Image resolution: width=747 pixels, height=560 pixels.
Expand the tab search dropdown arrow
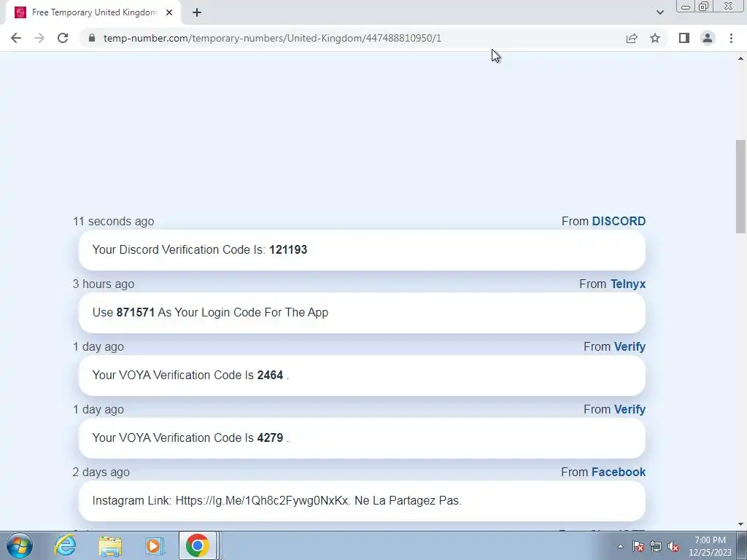click(659, 12)
